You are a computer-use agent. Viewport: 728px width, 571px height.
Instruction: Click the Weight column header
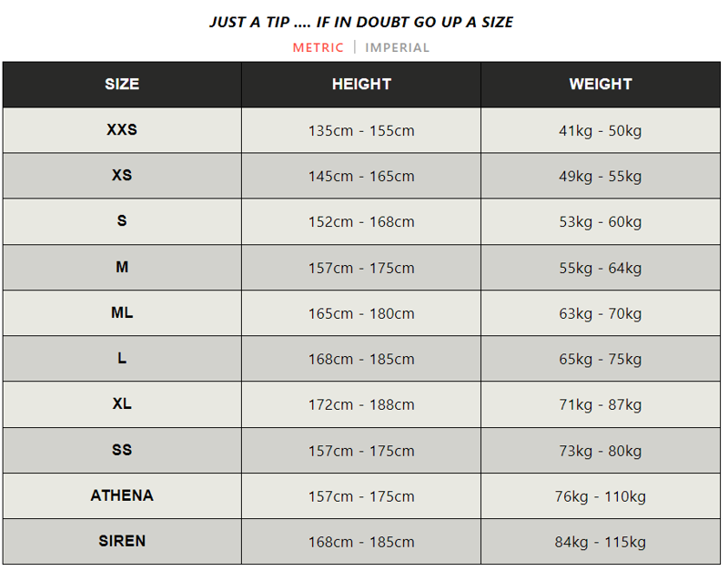(601, 84)
